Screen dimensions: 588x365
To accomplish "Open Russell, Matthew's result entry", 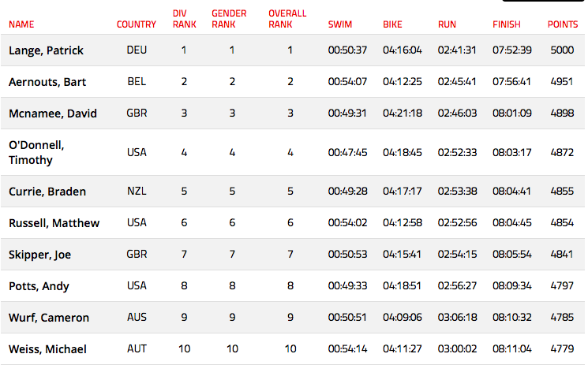I will click(54, 223).
